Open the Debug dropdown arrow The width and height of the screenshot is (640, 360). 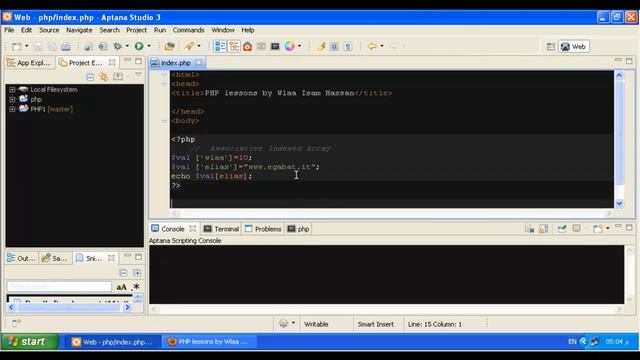(127, 46)
